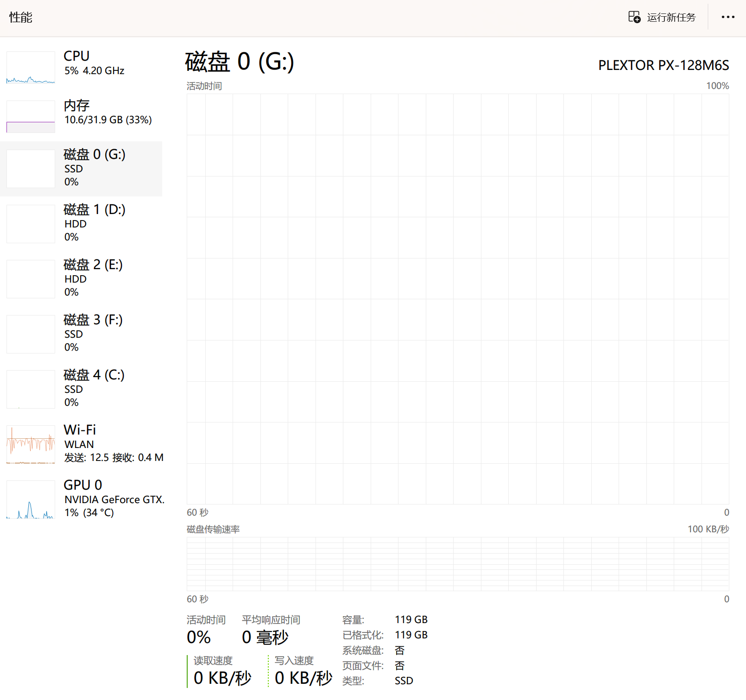
Task: Select 磁盘 4 (C:) SSD item
Action: (x=81, y=389)
